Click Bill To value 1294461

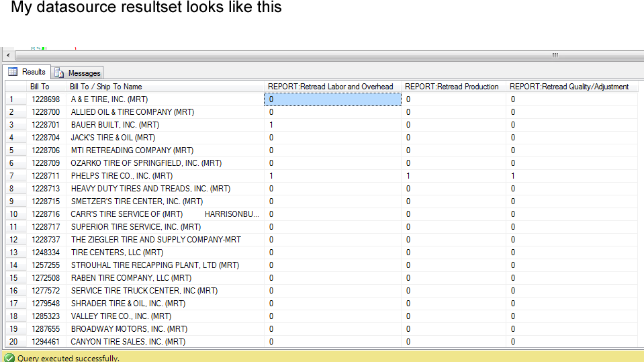46,342
